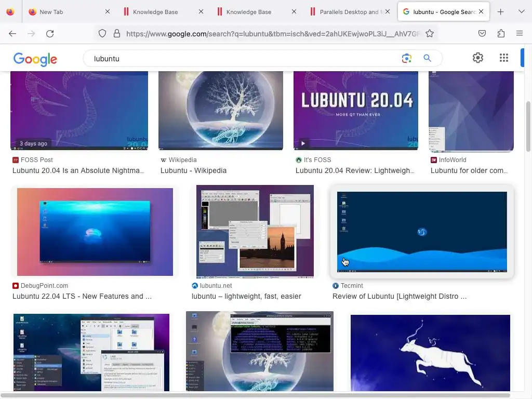
Task: Click the forward navigation arrow
Action: point(31,34)
